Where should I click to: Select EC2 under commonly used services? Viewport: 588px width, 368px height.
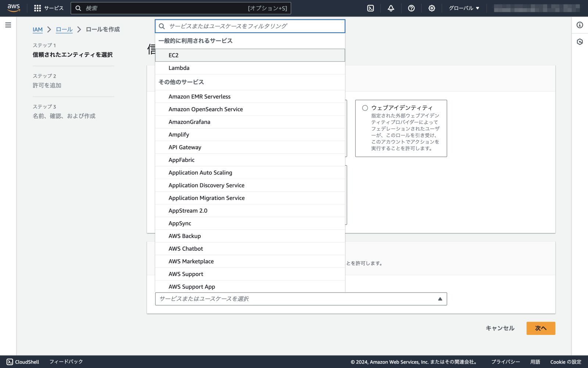173,55
